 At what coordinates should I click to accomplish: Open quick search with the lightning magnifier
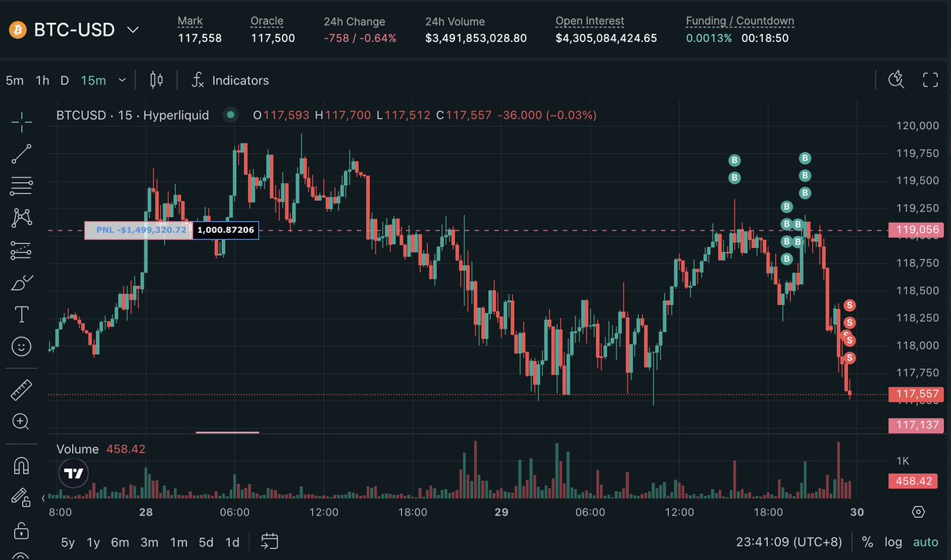pyautogui.click(x=896, y=80)
